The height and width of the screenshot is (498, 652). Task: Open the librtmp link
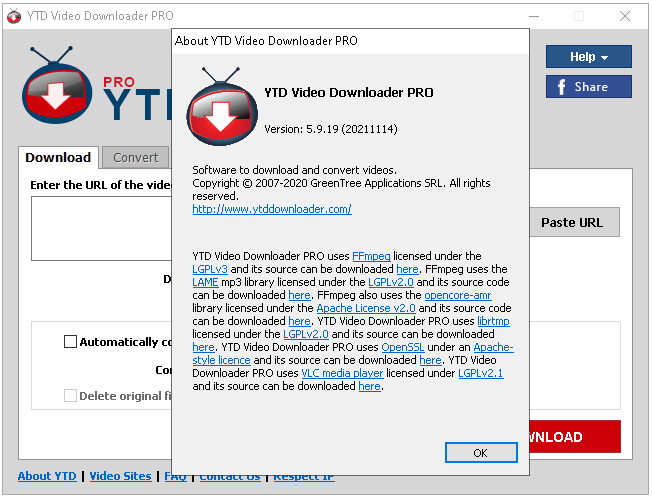(x=493, y=321)
